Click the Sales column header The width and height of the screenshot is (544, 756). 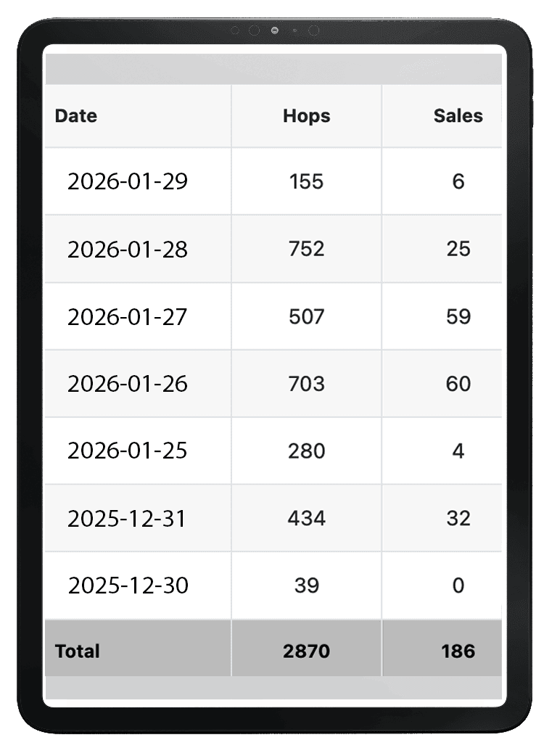point(458,116)
